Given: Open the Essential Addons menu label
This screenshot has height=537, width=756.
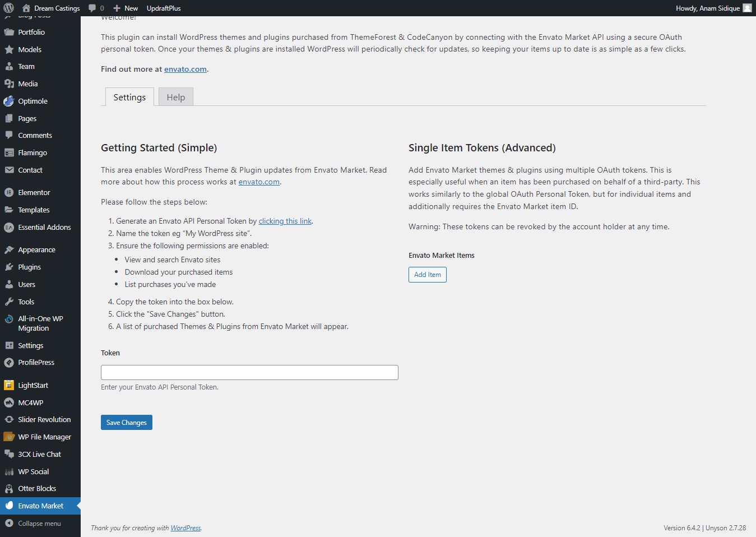Looking at the screenshot, I should (x=44, y=227).
